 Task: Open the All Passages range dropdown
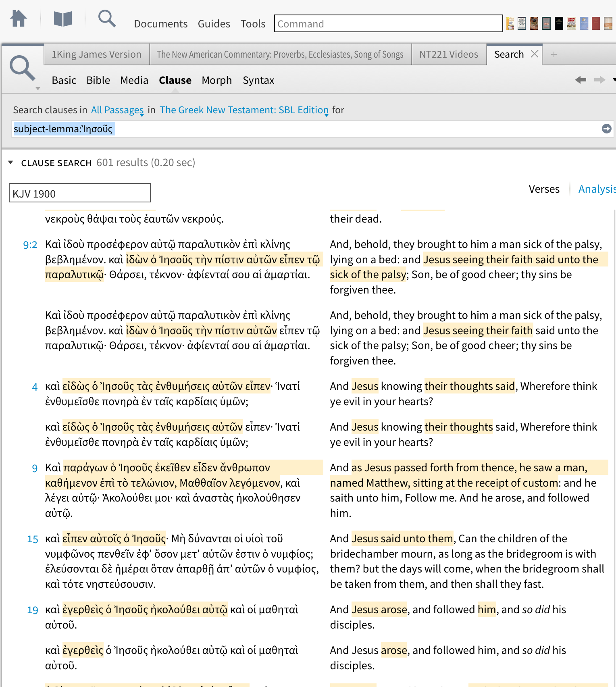tap(117, 110)
